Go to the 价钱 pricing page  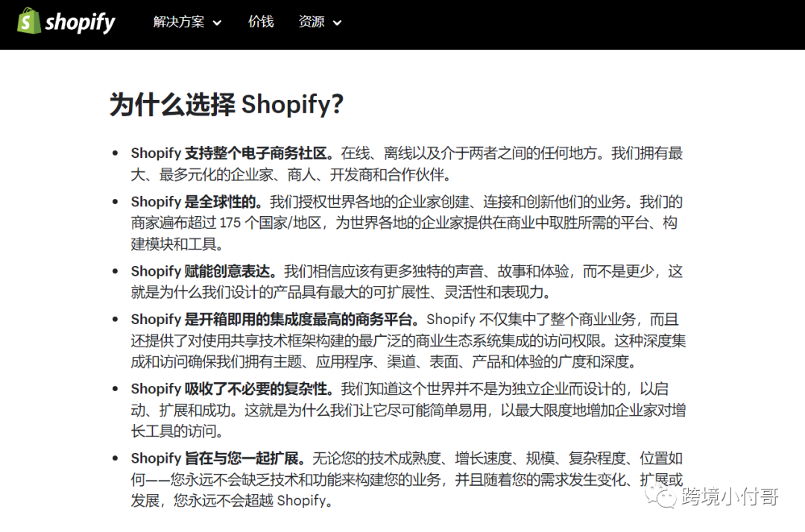click(261, 22)
